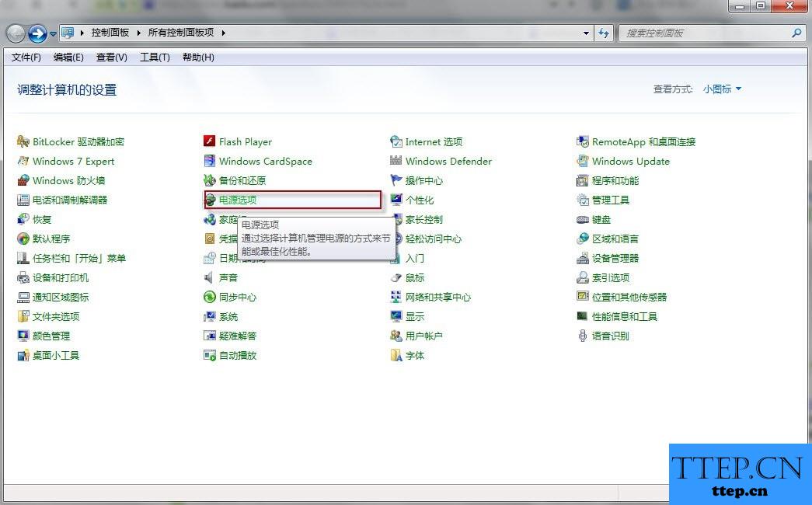Open the 区域和语言 link
812x505 pixels.
click(615, 239)
